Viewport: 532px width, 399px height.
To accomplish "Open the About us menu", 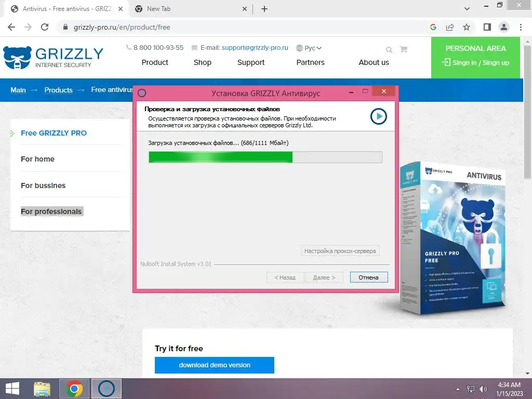I will (374, 62).
